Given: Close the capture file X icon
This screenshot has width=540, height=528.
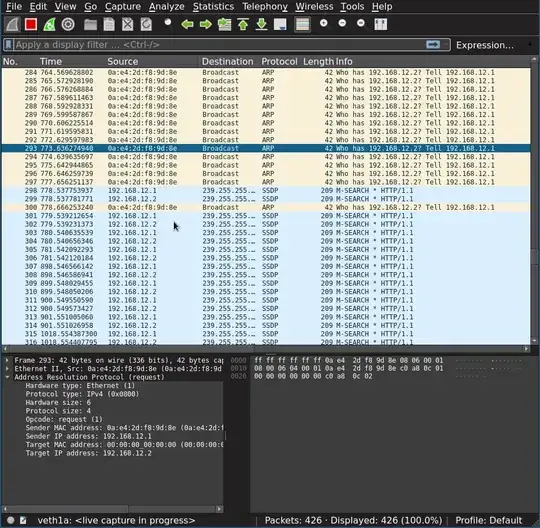Looking at the screenshot, I should coord(128,24).
